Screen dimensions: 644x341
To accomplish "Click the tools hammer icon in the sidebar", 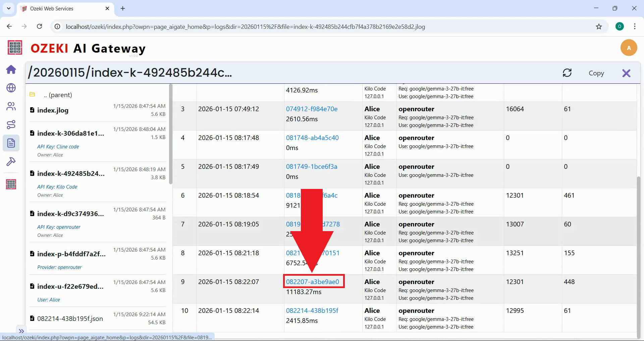I will tap(11, 161).
